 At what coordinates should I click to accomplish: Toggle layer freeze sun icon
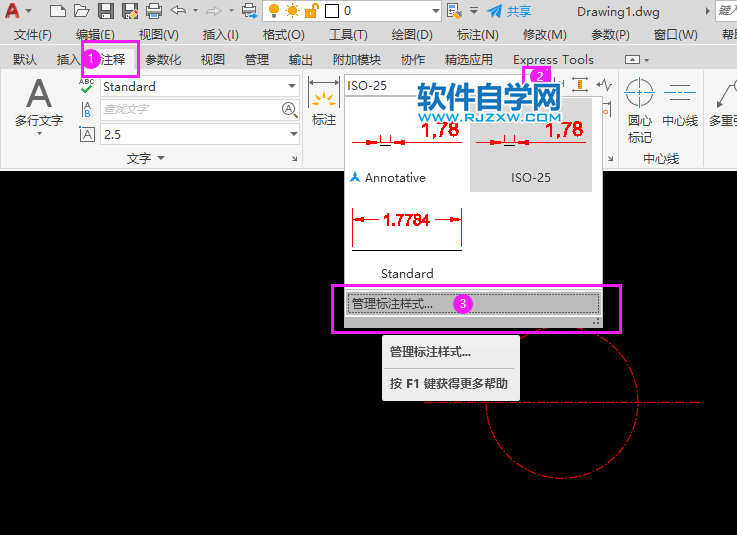coord(292,10)
